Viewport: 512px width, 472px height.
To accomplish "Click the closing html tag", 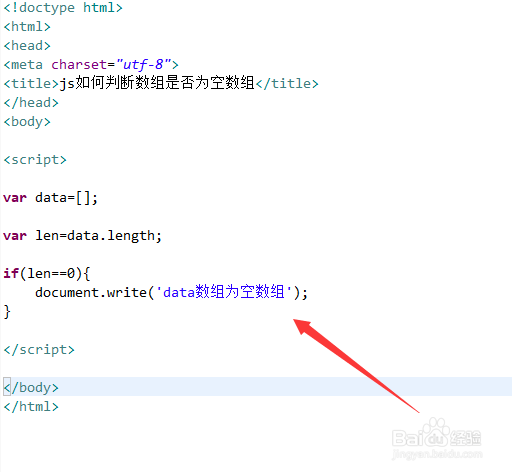I will tap(31, 406).
